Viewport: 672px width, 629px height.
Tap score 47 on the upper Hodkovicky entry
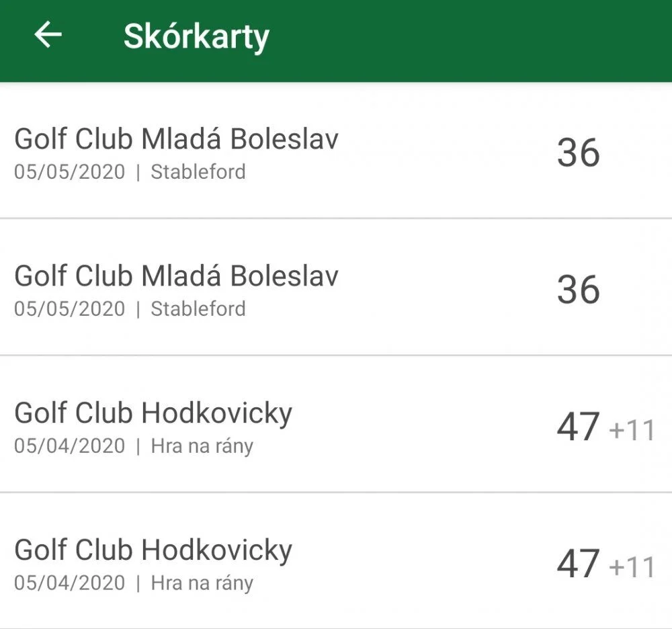coord(578,426)
